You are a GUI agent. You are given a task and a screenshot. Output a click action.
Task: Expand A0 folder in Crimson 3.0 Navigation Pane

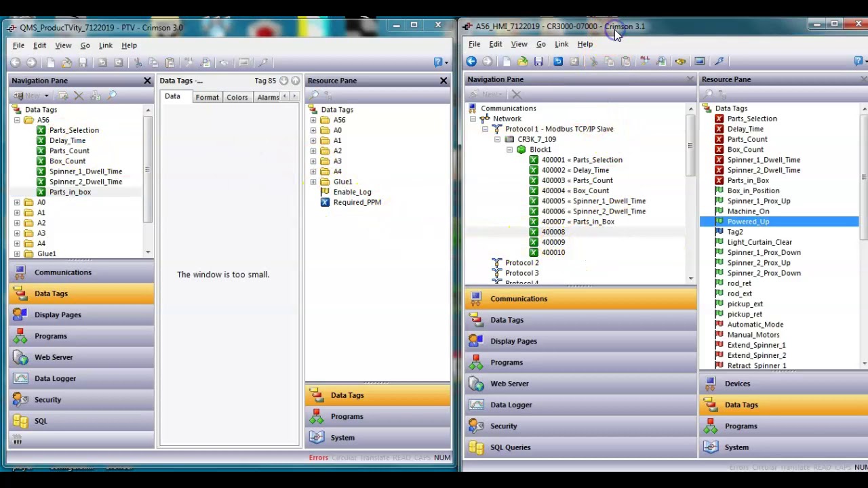(x=17, y=203)
